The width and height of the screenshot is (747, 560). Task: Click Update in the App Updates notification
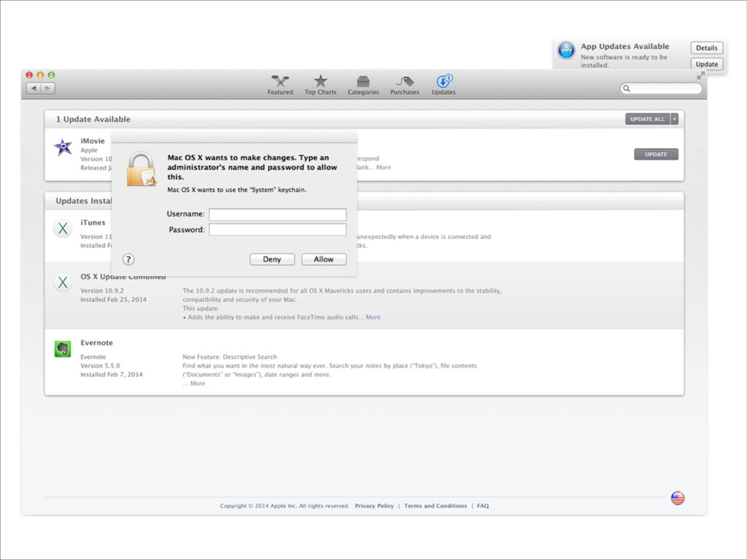[706, 64]
